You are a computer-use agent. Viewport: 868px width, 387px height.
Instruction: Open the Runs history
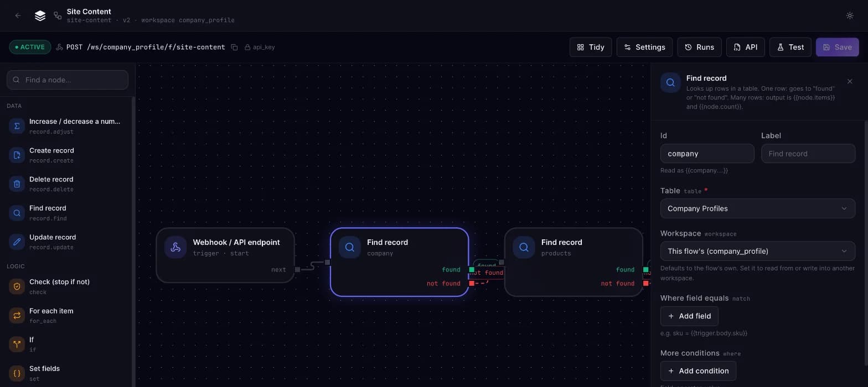(x=699, y=47)
